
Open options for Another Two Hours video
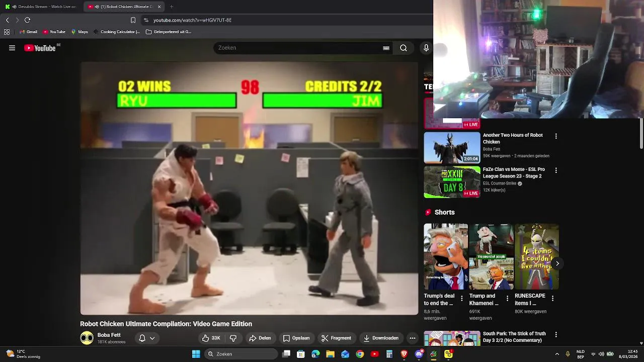click(x=556, y=136)
